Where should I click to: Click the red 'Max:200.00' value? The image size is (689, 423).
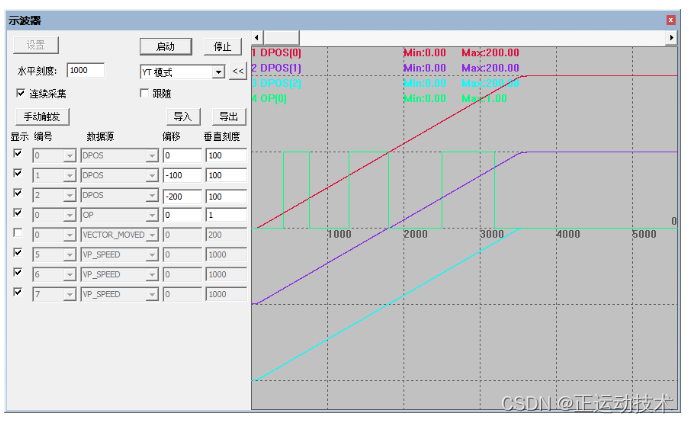pyautogui.click(x=490, y=53)
